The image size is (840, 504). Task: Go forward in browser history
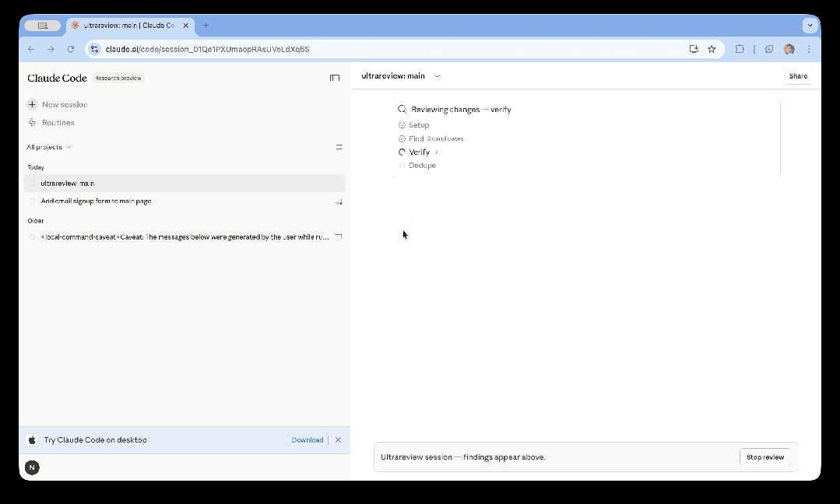pos(51,49)
